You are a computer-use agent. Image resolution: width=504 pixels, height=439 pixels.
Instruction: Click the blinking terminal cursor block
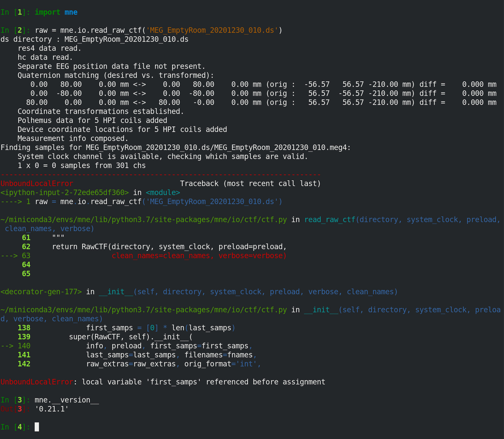tap(37, 427)
